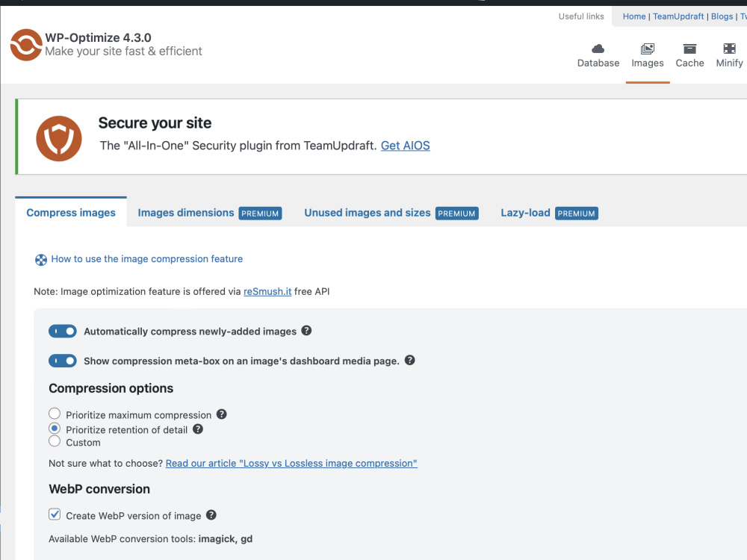
Task: Open How to use the image compression feature
Action: coord(146,258)
